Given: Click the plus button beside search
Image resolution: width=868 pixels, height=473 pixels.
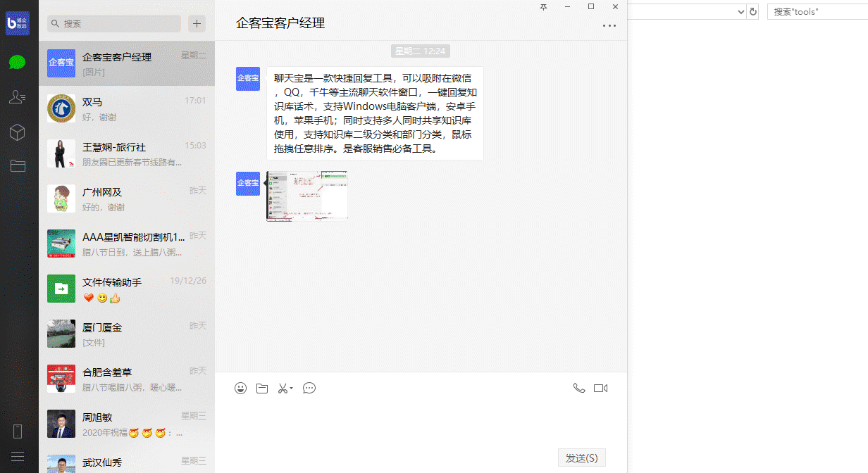Looking at the screenshot, I should [197, 23].
